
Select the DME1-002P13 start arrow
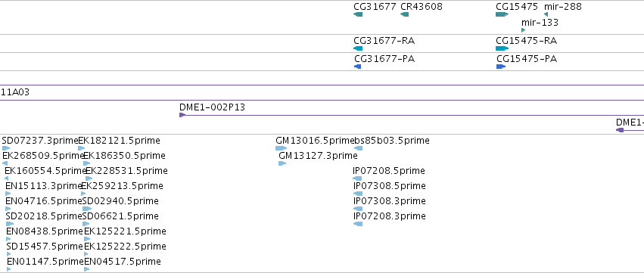coord(182,115)
